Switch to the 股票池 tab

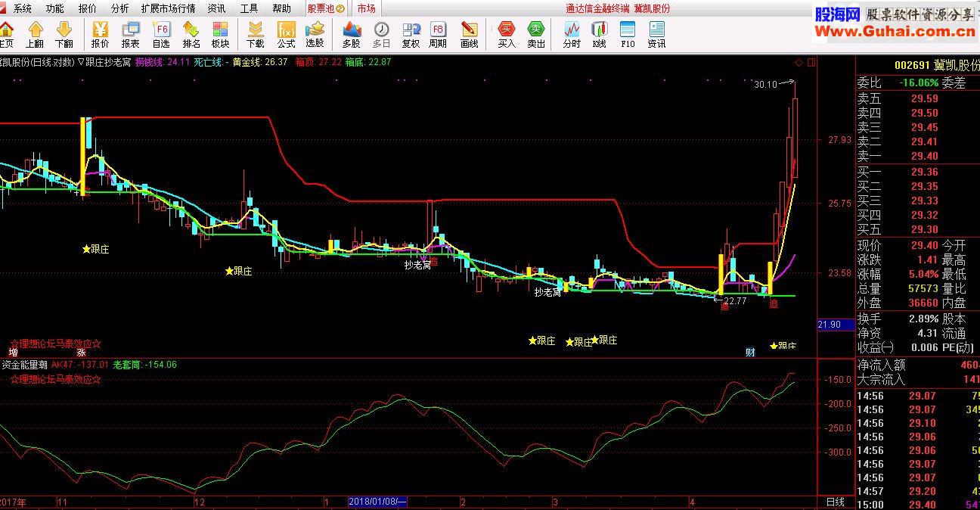click(x=326, y=8)
